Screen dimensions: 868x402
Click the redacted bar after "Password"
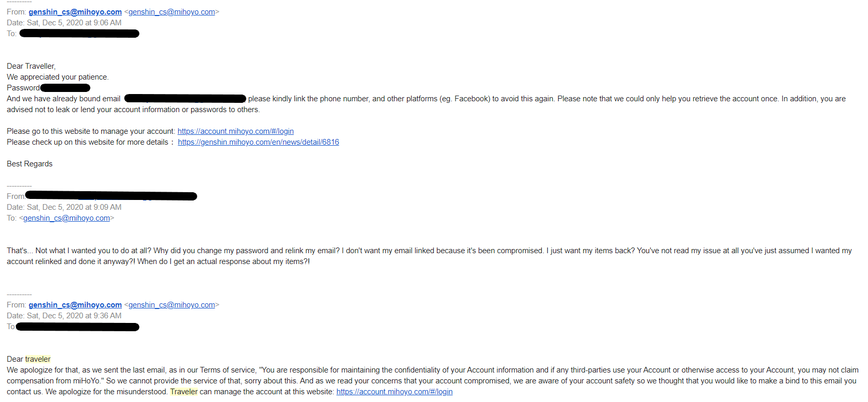pyautogui.click(x=65, y=88)
